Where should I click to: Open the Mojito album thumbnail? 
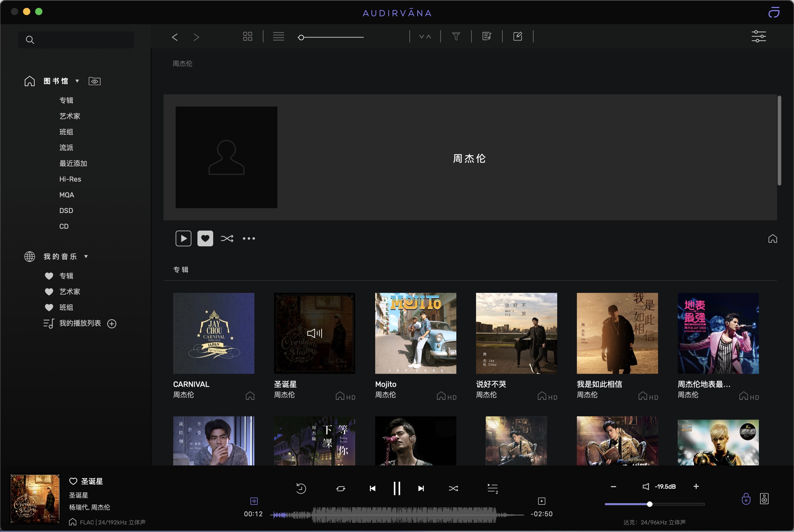pos(415,333)
